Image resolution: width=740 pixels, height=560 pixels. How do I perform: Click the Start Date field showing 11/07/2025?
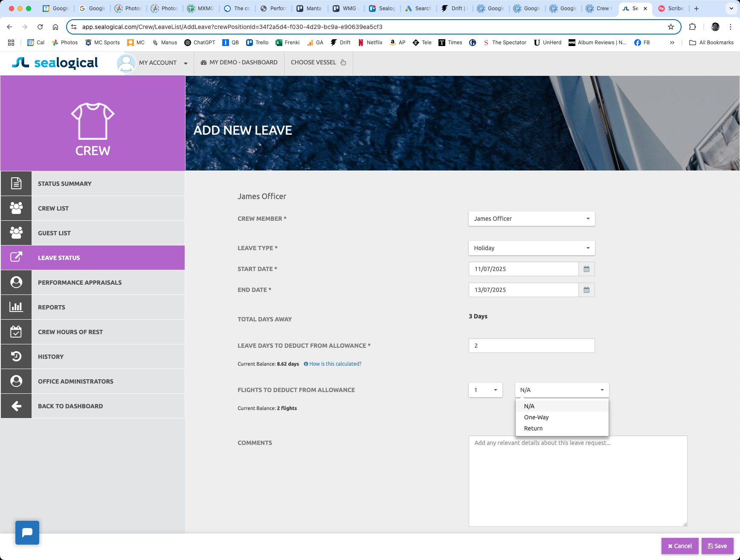pyautogui.click(x=523, y=269)
